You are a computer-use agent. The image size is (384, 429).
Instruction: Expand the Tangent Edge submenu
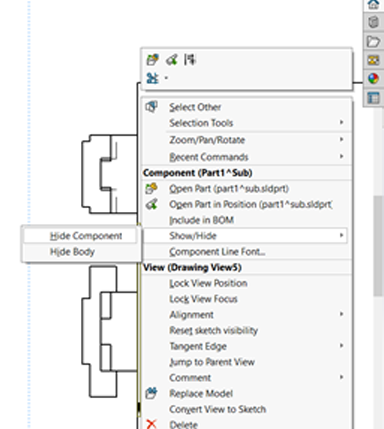tap(247, 346)
